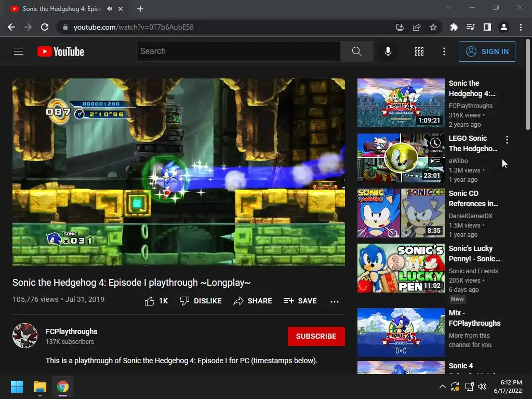This screenshot has height=399, width=532.
Task: Close the Sonic the Hedgehog tab
Action: [121, 9]
